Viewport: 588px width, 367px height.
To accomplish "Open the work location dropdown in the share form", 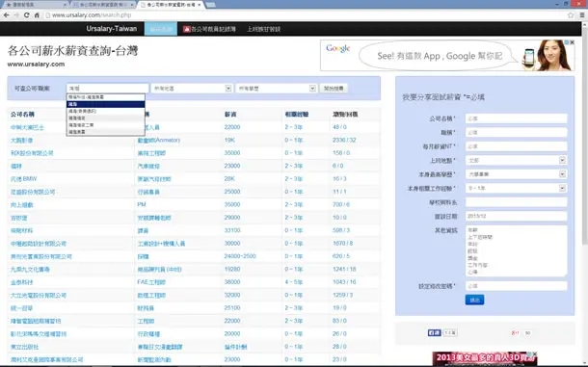I will 516,160.
